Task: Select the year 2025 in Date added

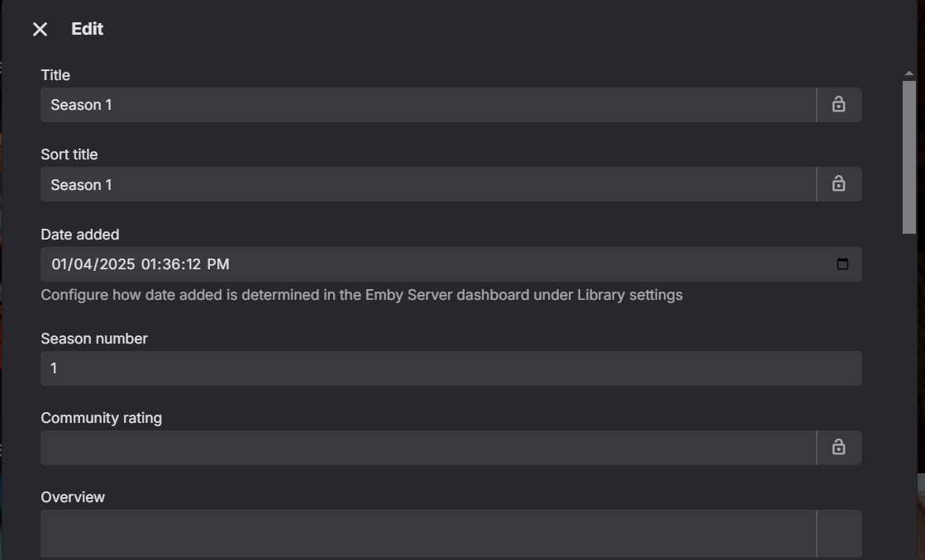Action: 117,264
